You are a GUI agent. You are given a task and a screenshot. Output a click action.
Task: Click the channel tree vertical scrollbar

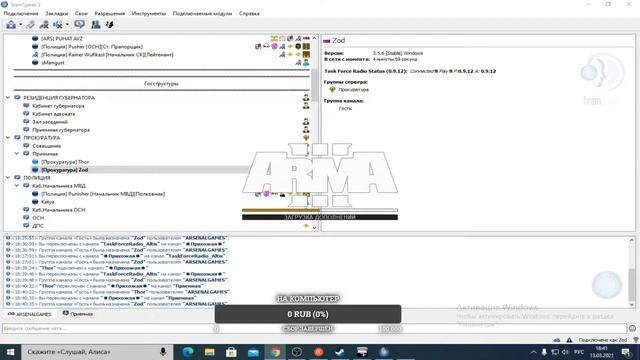[x=315, y=85]
